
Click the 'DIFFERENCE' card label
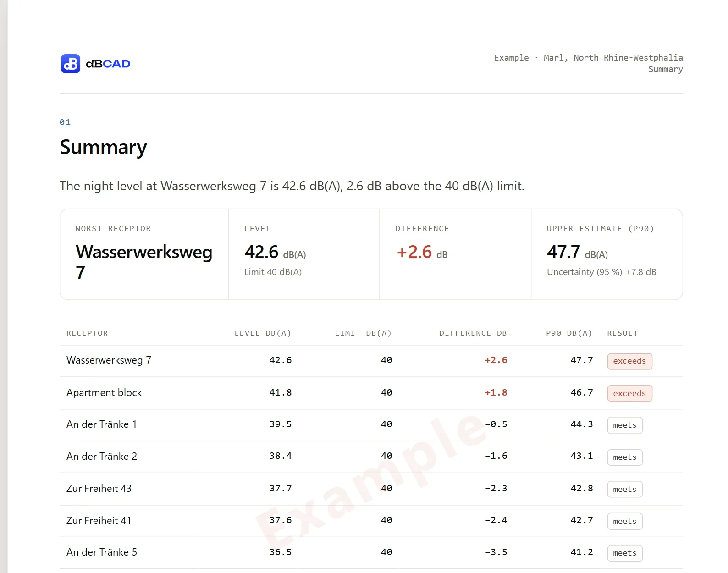(x=422, y=228)
